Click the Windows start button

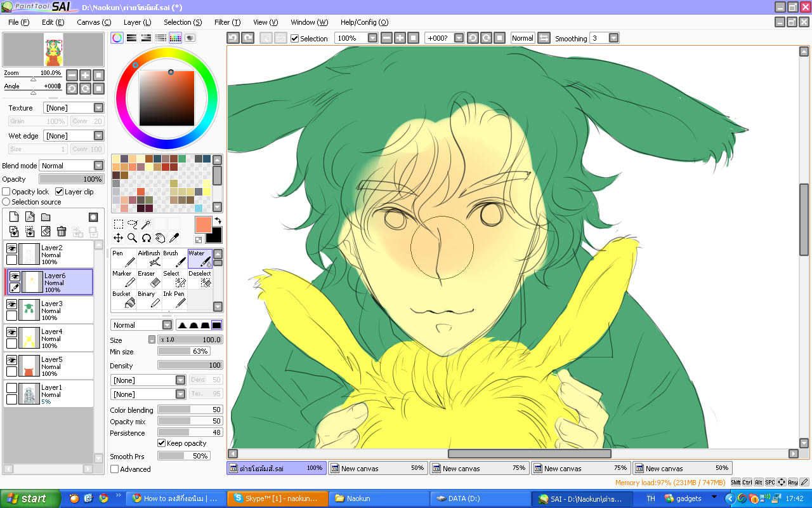[30, 498]
